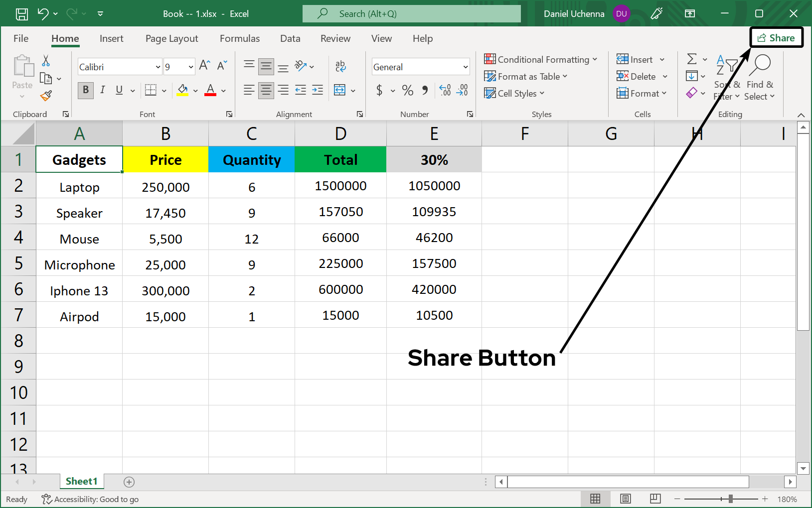Click the Wrap Text icon
The image size is (812, 508).
pyautogui.click(x=341, y=66)
